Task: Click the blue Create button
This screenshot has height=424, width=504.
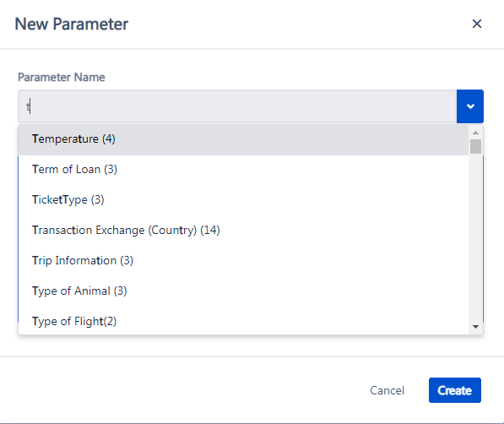Action: [x=455, y=390]
